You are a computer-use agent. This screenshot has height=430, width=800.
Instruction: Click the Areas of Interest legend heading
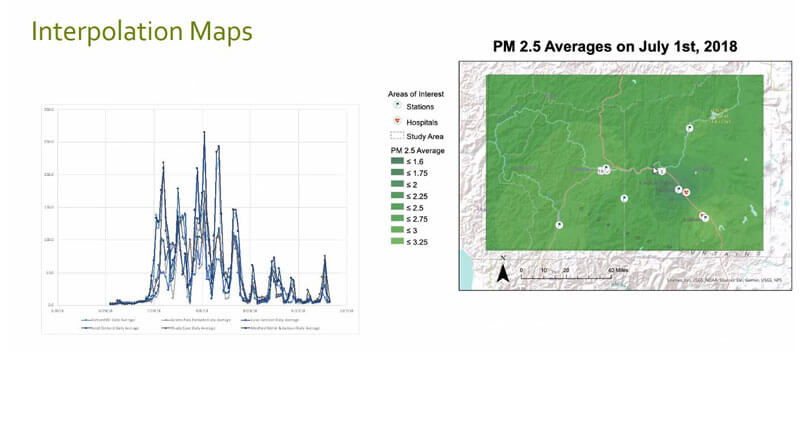coord(416,92)
